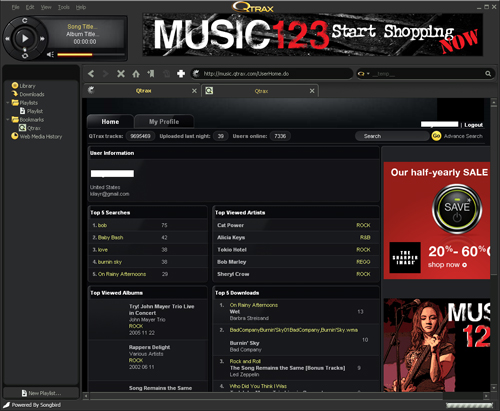Click the Music123 Start Shopping banner

[x=313, y=35]
